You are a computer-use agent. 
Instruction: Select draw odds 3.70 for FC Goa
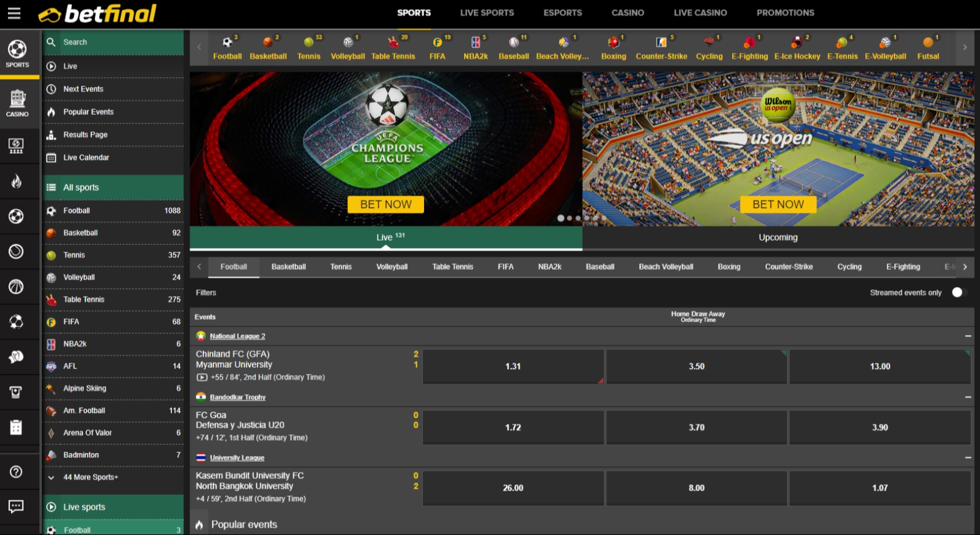point(697,427)
